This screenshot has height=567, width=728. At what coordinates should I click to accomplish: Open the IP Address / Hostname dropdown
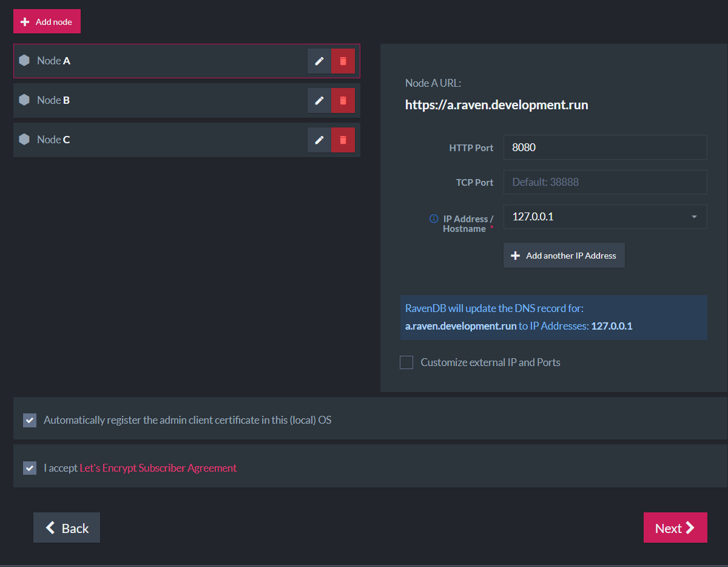(x=605, y=217)
